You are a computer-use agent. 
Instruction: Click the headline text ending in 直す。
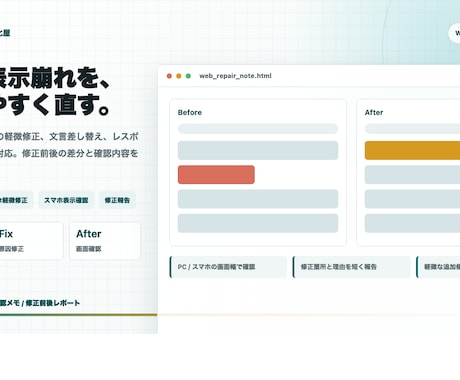pyautogui.click(x=55, y=105)
